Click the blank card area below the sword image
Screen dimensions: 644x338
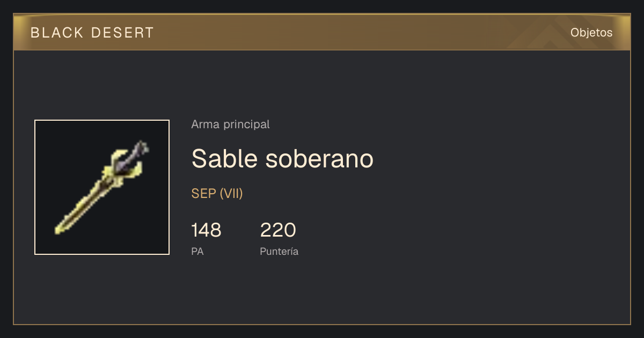[x=102, y=290]
